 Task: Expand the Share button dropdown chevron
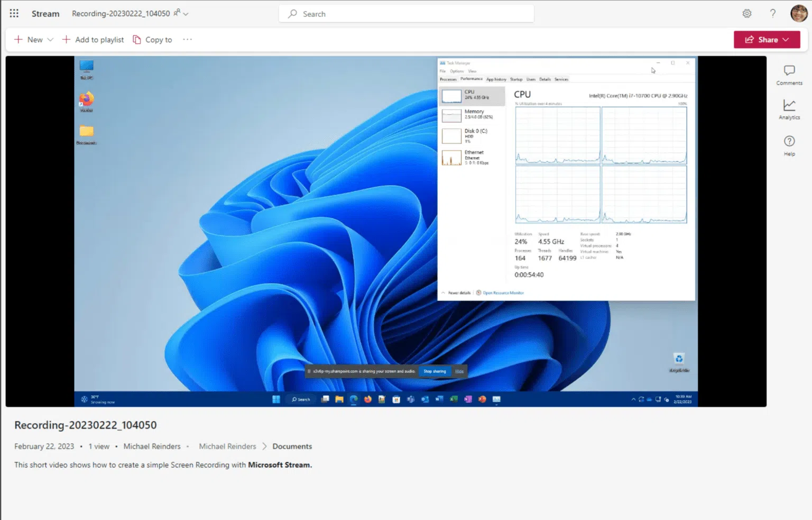(x=786, y=39)
